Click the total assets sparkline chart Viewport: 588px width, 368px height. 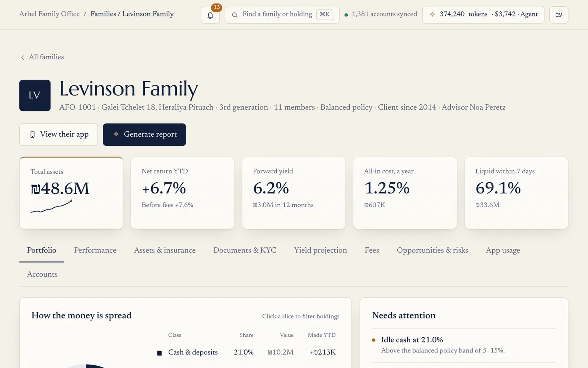pyautogui.click(x=51, y=206)
